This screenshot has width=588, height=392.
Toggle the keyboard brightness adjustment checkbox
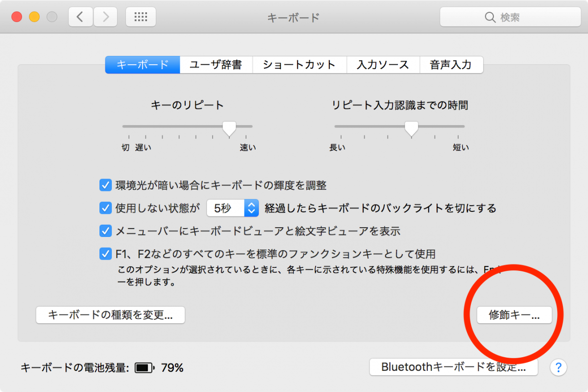[105, 185]
